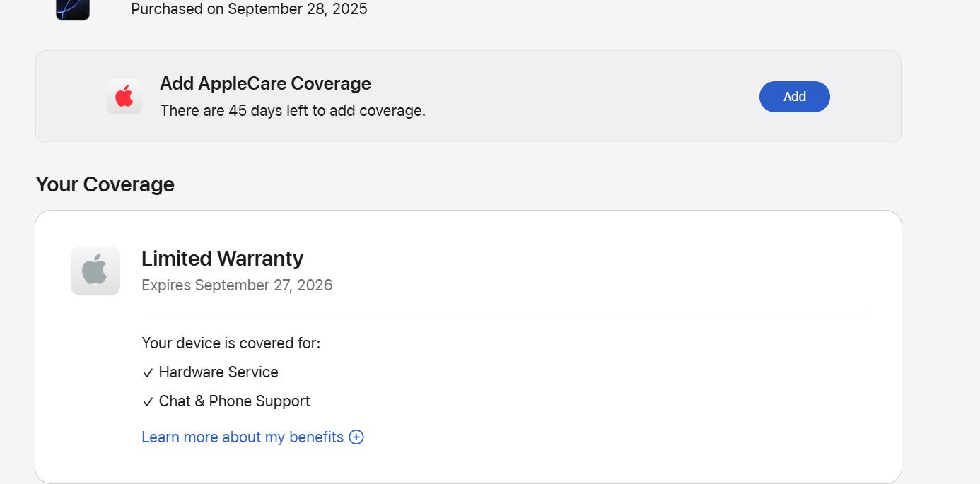
Task: Click the Add AppleCare button
Action: coord(794,97)
